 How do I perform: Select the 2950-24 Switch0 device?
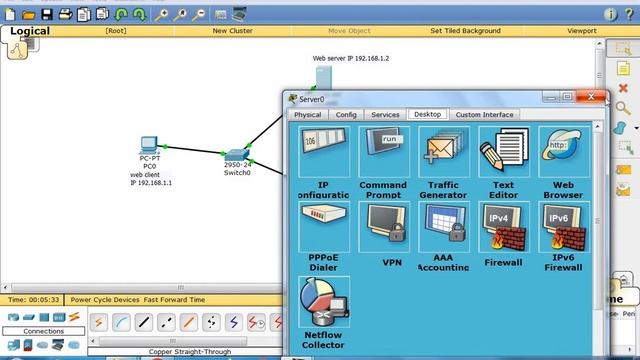tap(237, 155)
